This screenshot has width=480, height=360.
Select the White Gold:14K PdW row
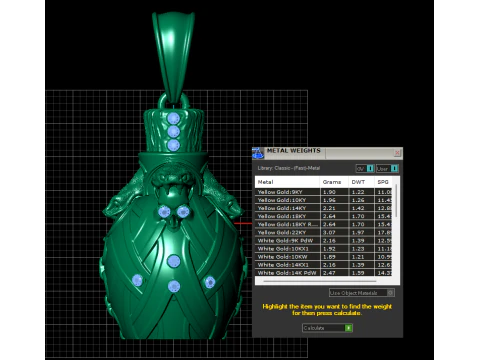point(324,272)
